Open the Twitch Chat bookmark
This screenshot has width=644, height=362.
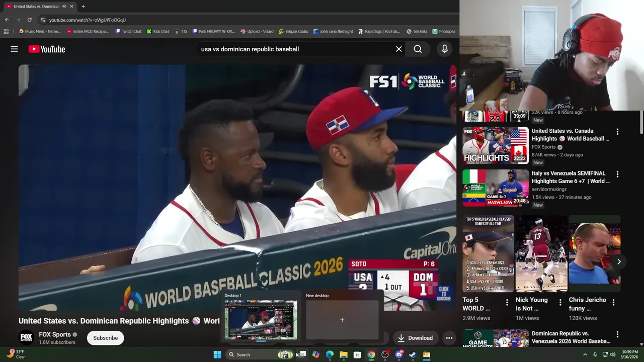click(x=128, y=31)
